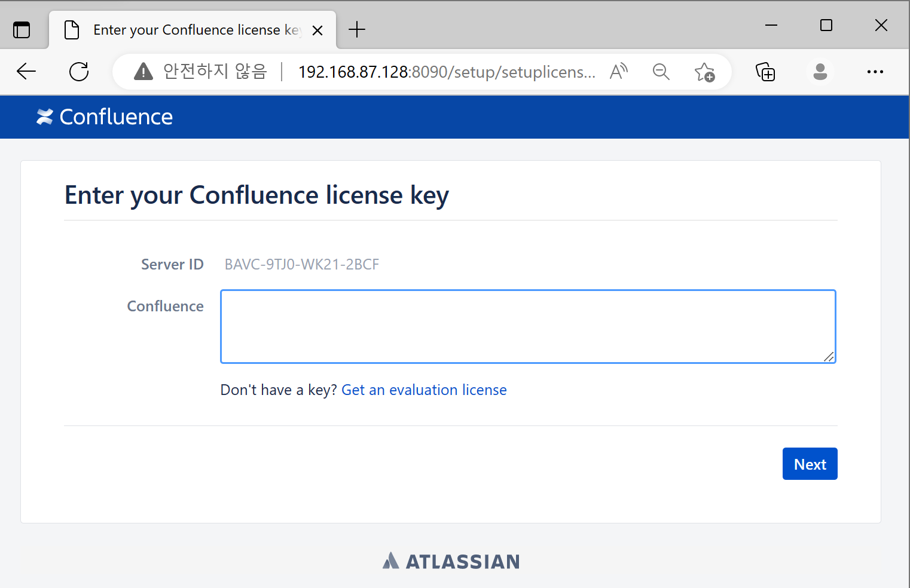Reload the current page
The width and height of the screenshot is (910, 588).
[x=79, y=72]
